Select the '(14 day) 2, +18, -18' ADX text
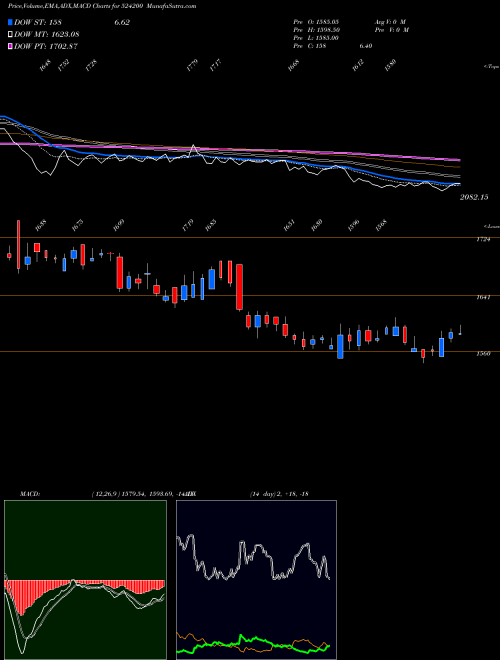The width and height of the screenshot is (500, 660). pyautogui.click(x=279, y=494)
